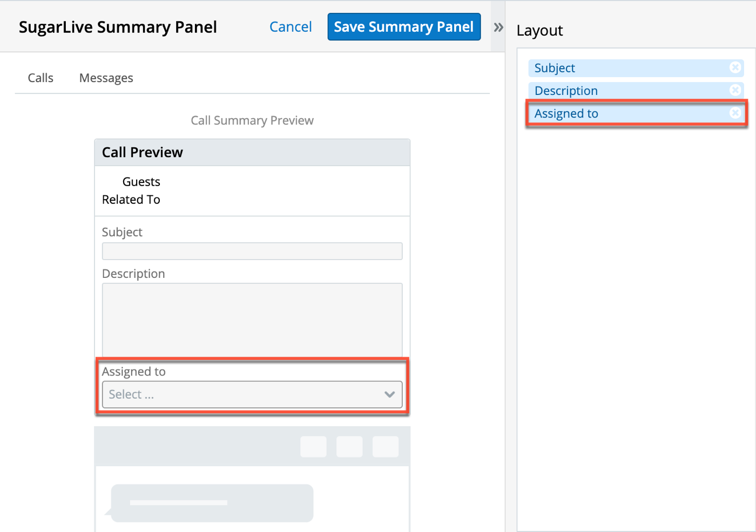The width and height of the screenshot is (756, 532).
Task: Click inside the Description text area
Action: point(252,318)
